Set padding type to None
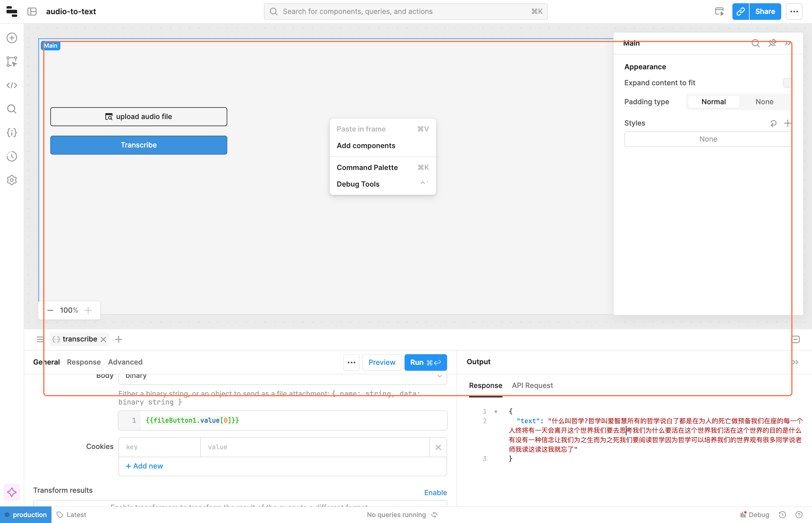 point(764,102)
